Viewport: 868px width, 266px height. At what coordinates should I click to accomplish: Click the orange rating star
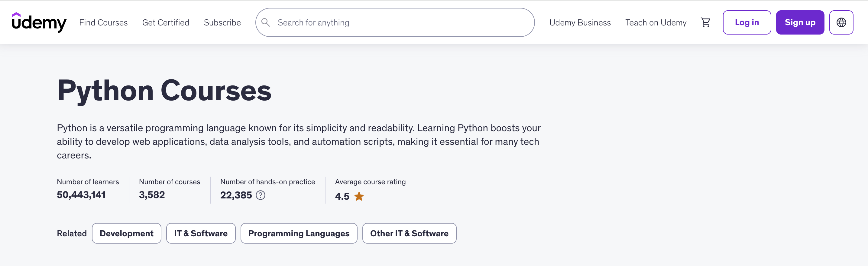pyautogui.click(x=359, y=196)
